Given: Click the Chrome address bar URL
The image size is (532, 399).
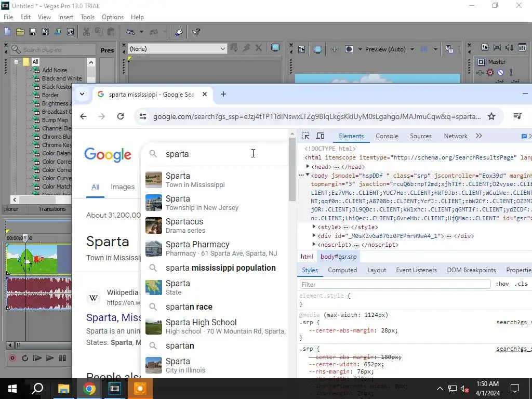Looking at the screenshot, I should [x=317, y=117].
